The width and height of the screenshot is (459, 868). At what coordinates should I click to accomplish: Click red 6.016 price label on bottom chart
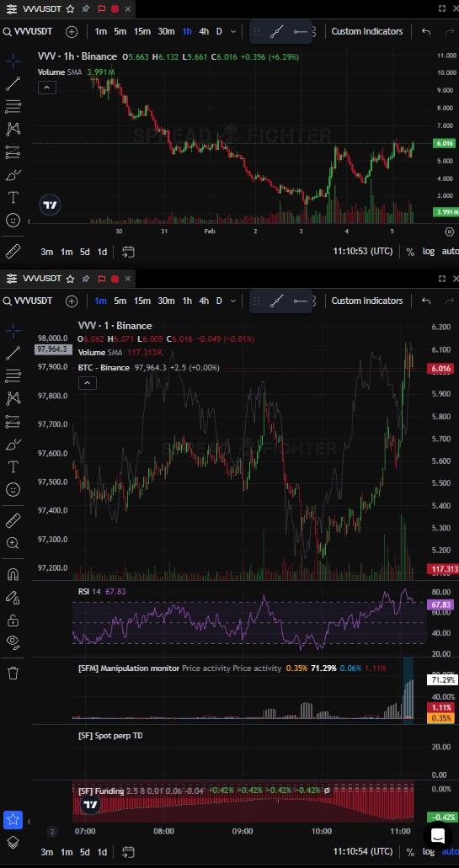[440, 369]
